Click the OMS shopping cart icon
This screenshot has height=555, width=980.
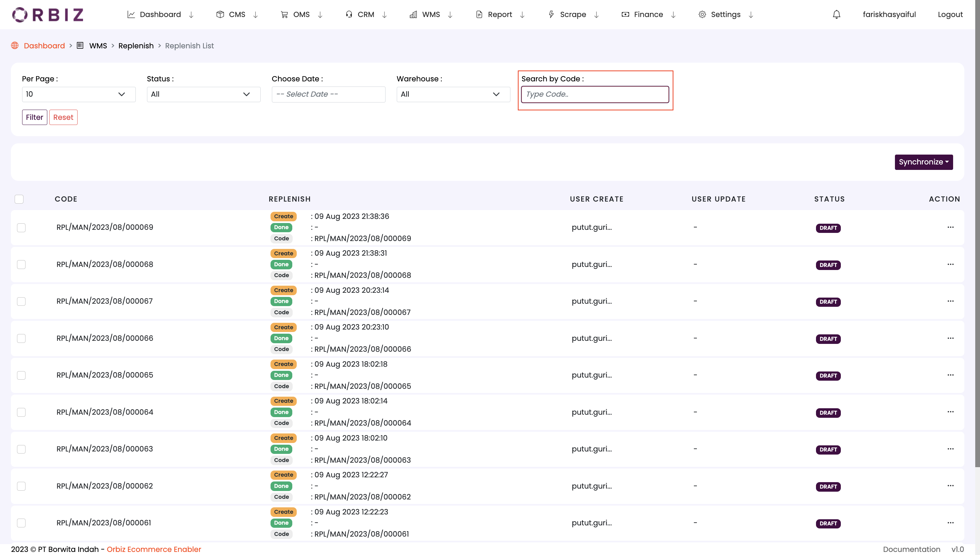(284, 15)
